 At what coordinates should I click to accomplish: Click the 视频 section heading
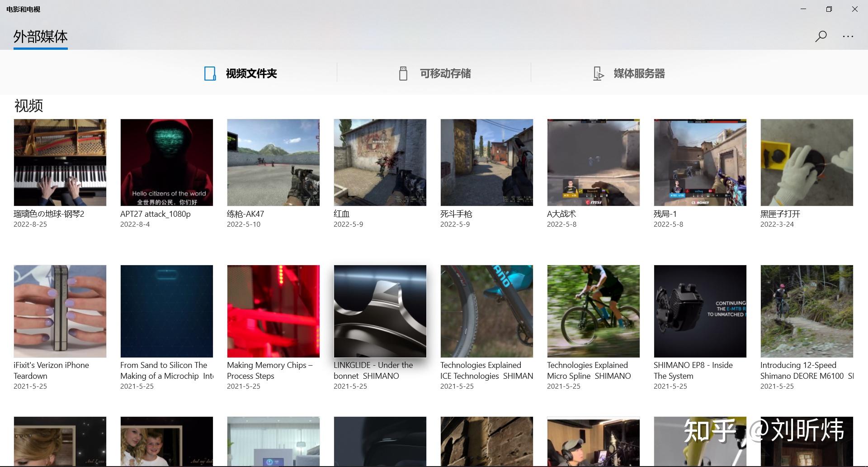coord(28,105)
